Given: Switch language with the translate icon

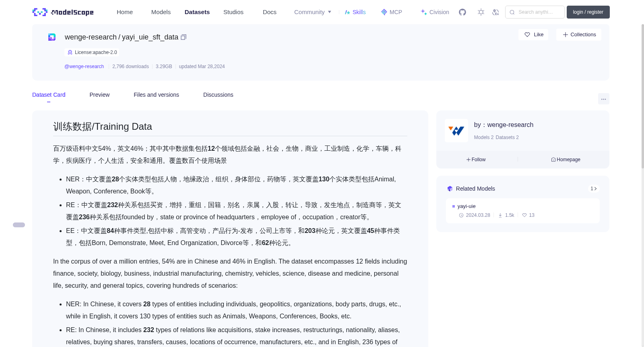Looking at the screenshot, I should tap(495, 12).
